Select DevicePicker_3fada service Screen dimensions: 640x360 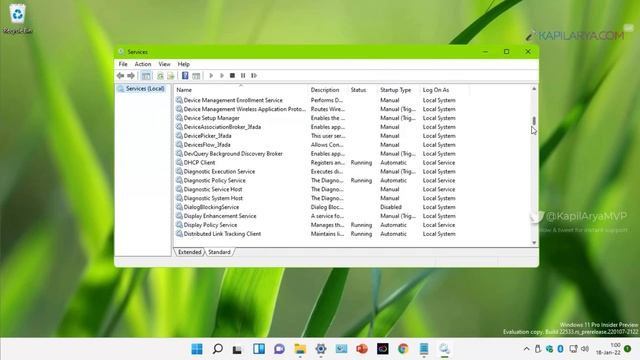coord(207,136)
